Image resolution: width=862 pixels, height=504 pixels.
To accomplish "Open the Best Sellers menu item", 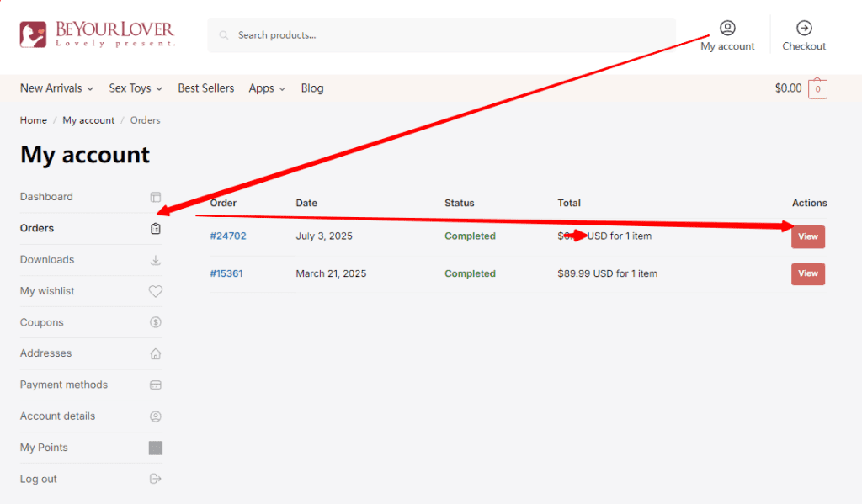I will coord(206,88).
